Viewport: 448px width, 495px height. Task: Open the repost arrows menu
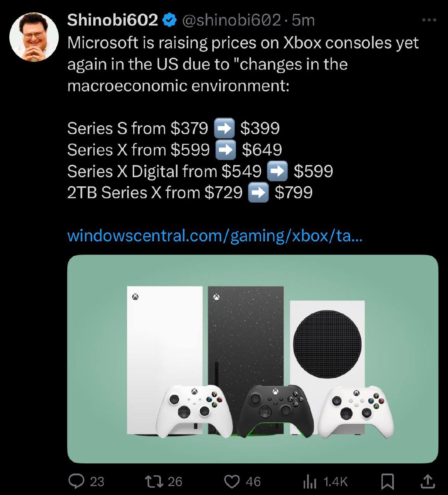coord(154,481)
